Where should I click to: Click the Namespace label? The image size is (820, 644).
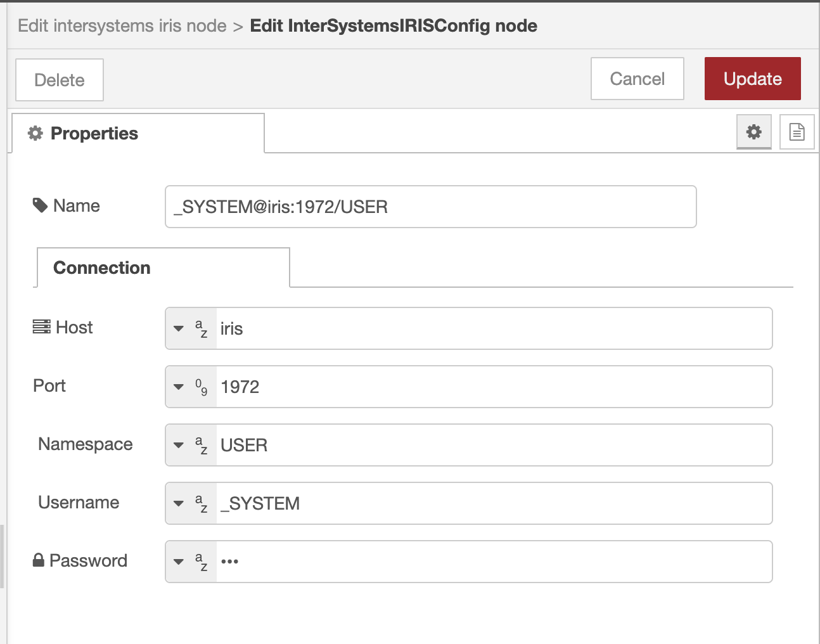[x=86, y=444]
